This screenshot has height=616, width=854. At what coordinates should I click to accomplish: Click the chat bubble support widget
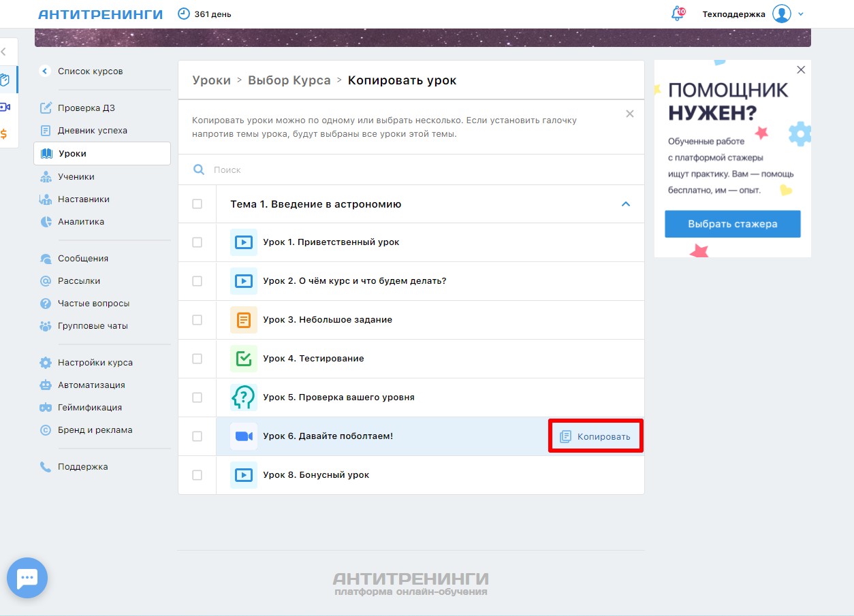[x=27, y=578]
